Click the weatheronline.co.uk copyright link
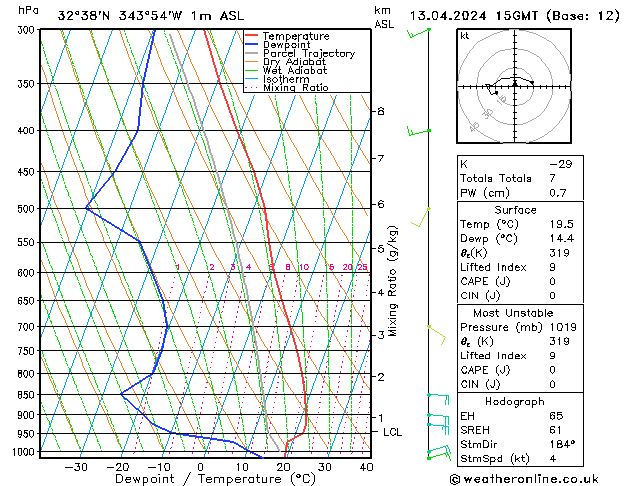This screenshot has width=629, height=486. (x=524, y=479)
